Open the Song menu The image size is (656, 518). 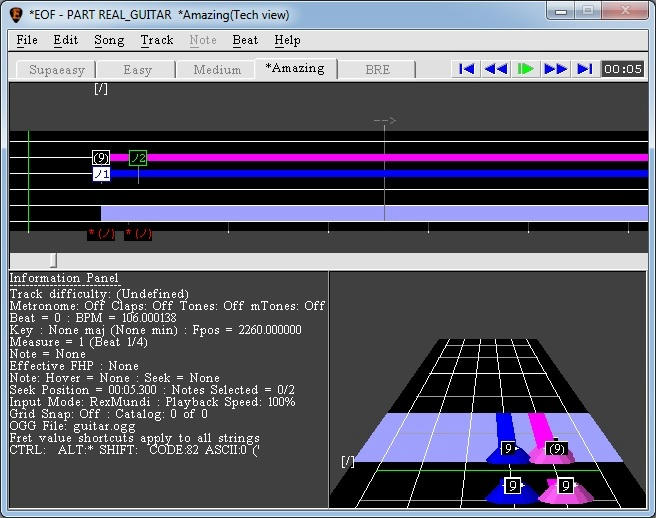(x=109, y=40)
